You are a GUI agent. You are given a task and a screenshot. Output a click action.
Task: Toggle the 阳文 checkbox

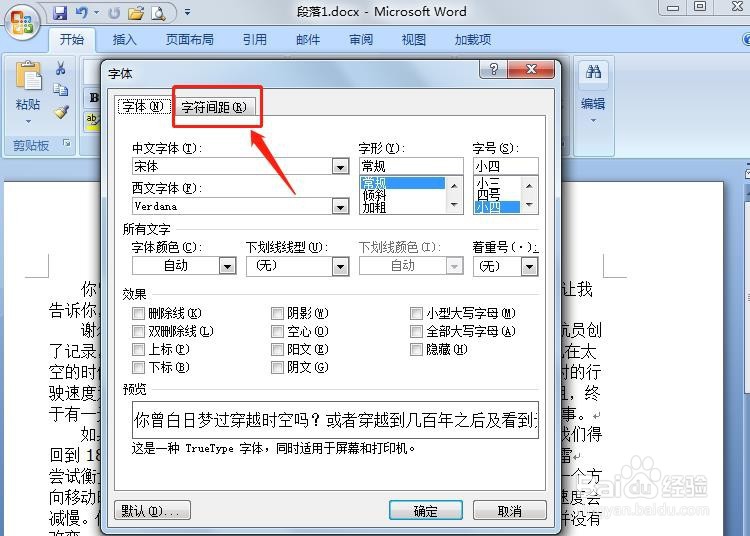(277, 350)
